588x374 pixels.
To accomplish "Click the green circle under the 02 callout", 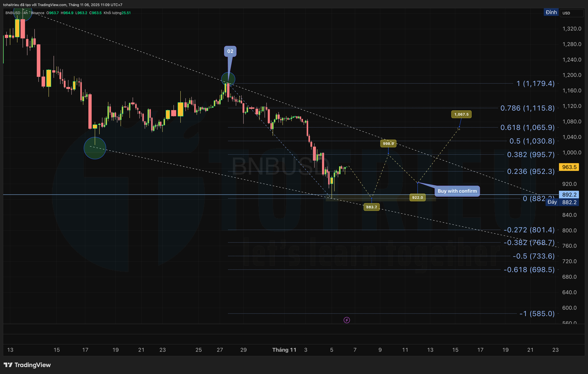I will point(228,79).
